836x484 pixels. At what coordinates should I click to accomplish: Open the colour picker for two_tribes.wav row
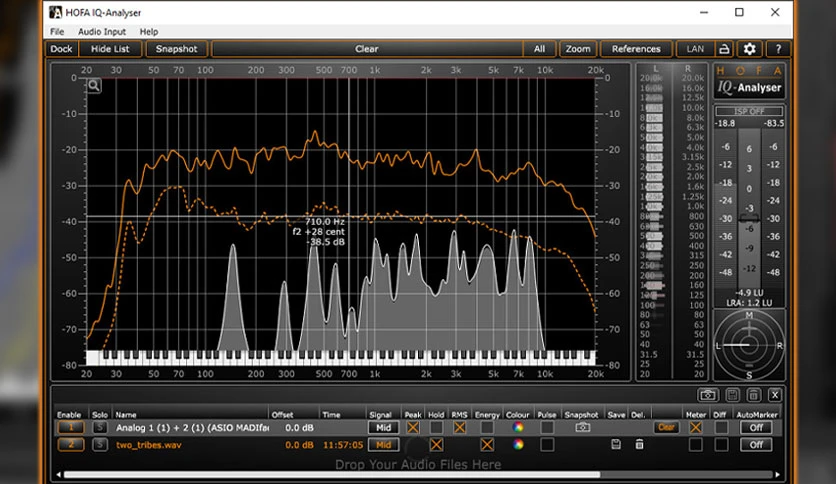(x=518, y=444)
